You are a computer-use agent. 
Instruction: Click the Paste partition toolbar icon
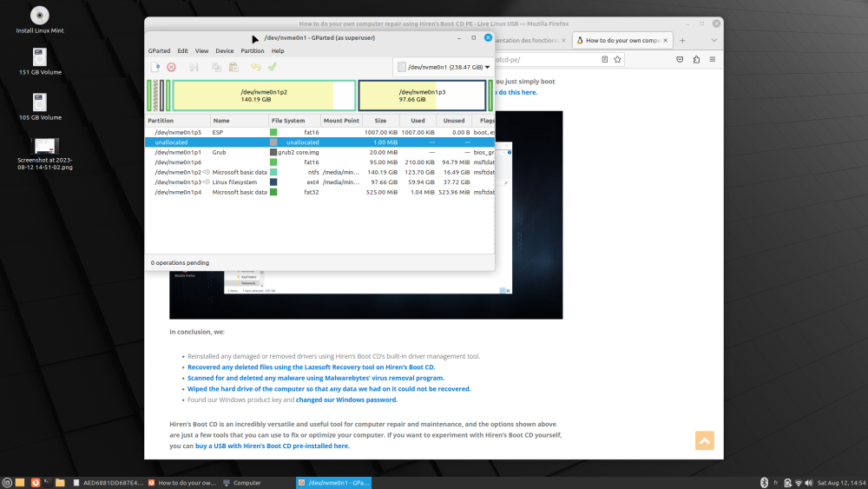tap(233, 67)
